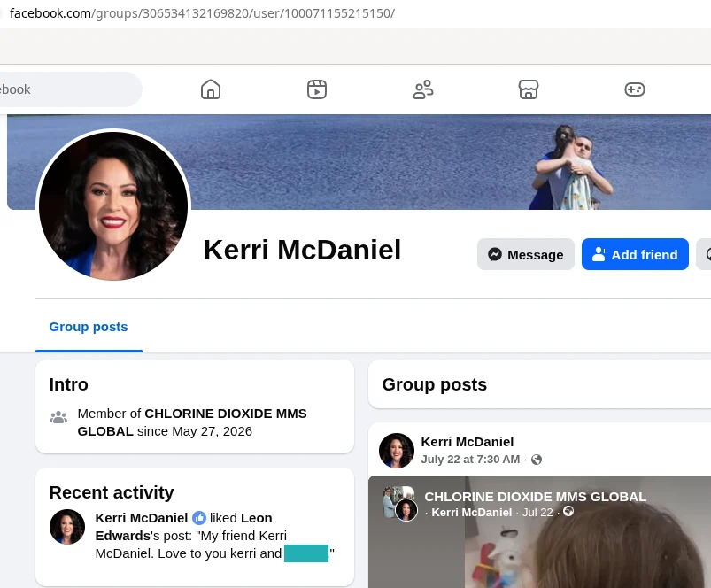Open the Facebook Home icon
This screenshot has width=711, height=588.
[x=211, y=89]
